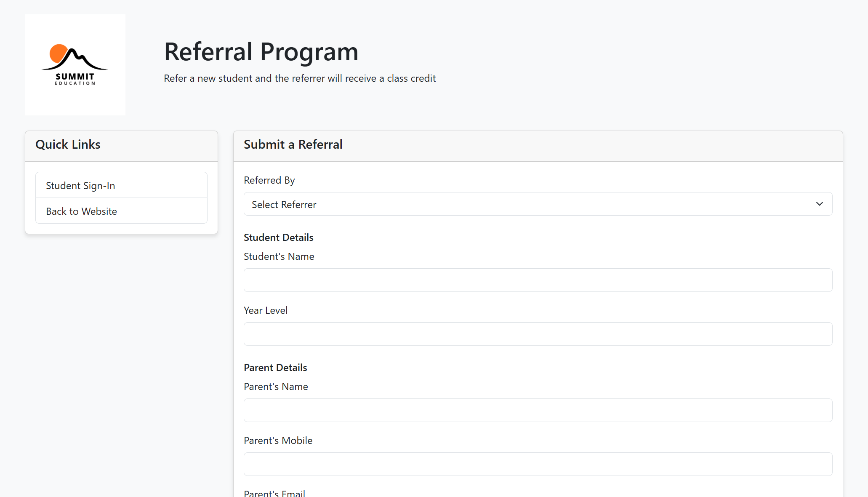
Task: Select the Submit a Referral header
Action: (x=293, y=144)
